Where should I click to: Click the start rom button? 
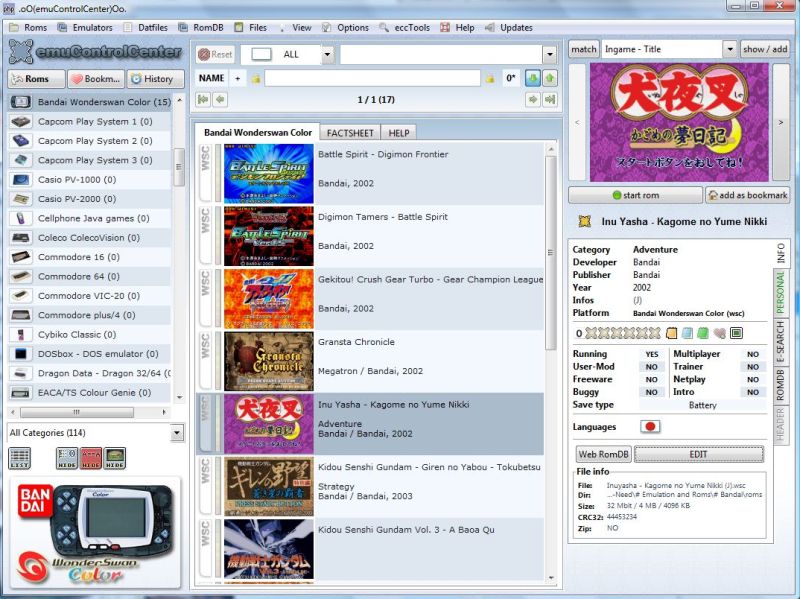[635, 195]
